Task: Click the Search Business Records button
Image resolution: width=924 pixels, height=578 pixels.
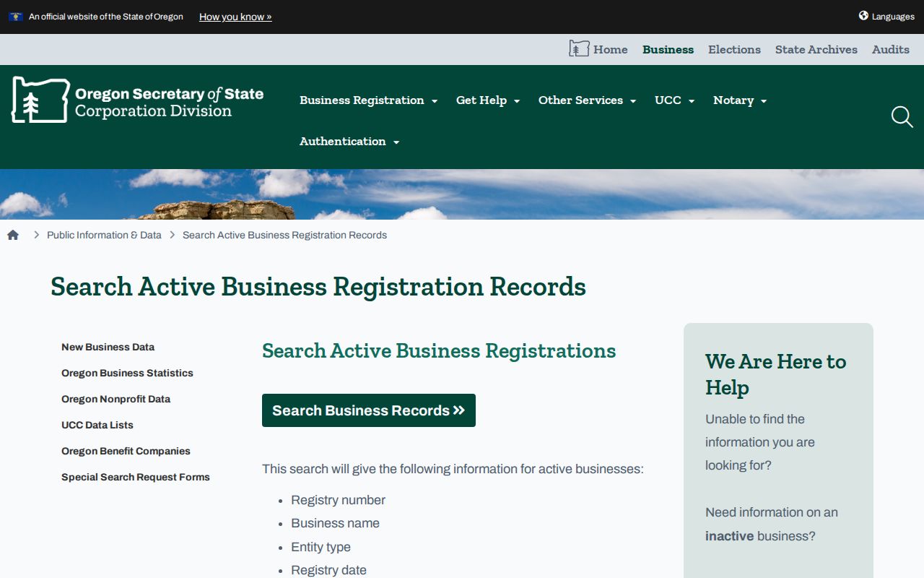Action: tap(369, 410)
